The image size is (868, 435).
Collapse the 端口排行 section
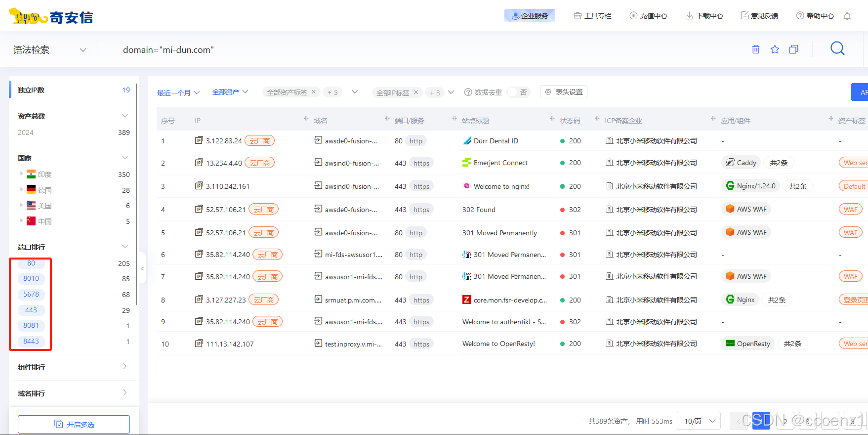click(125, 247)
